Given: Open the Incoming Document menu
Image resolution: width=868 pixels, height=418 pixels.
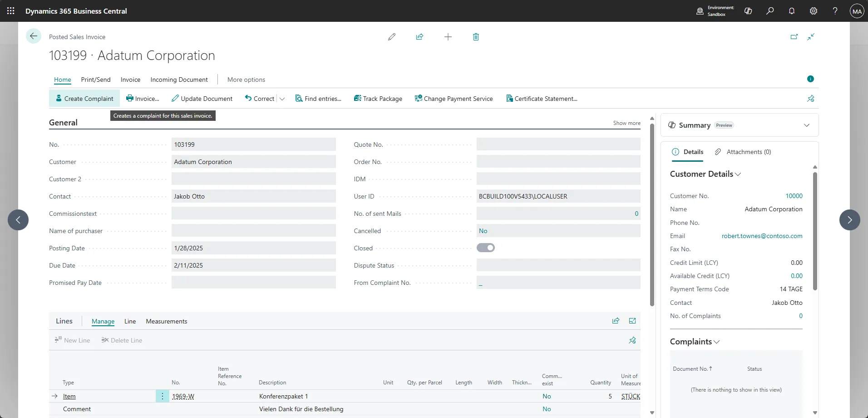Looking at the screenshot, I should 179,80.
